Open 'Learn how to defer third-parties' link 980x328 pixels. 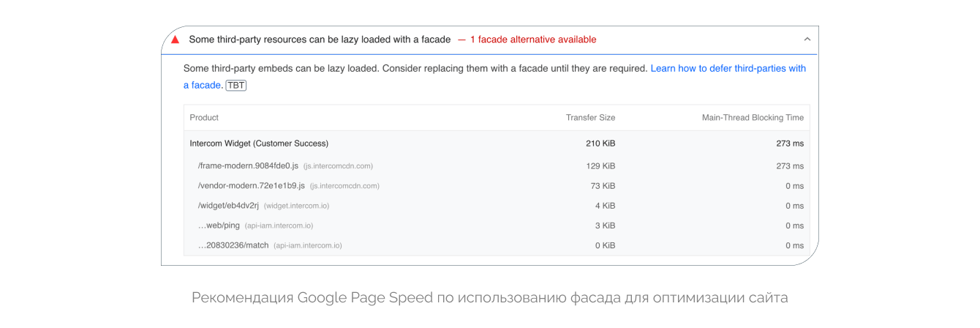click(728, 68)
